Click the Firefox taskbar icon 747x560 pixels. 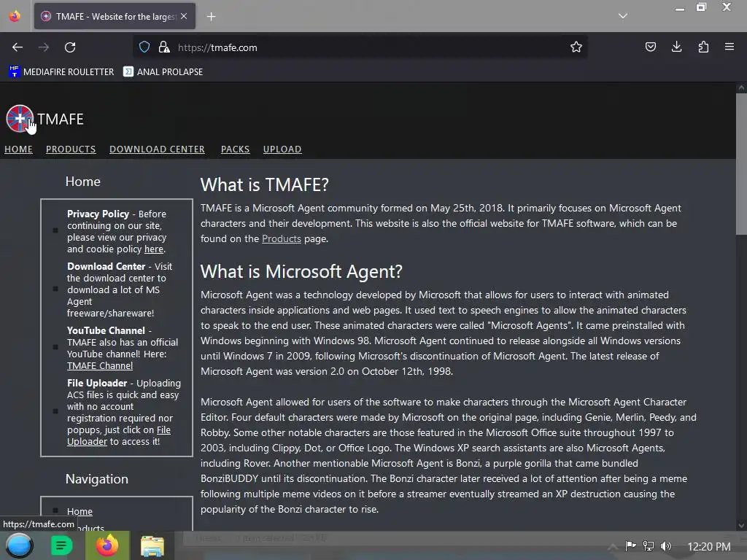pyautogui.click(x=107, y=545)
